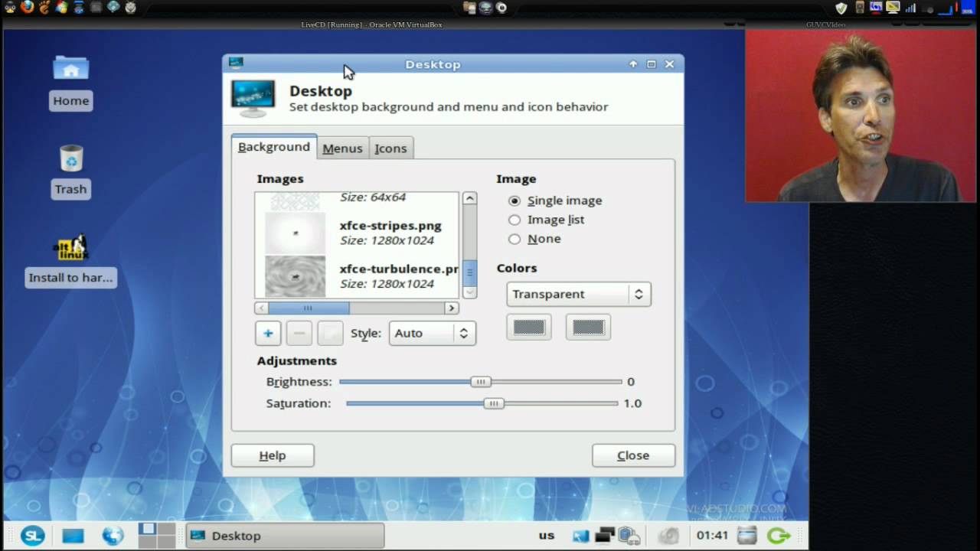Click the clock showing 01:41
Viewport: 980px width, 551px height.
712,536
